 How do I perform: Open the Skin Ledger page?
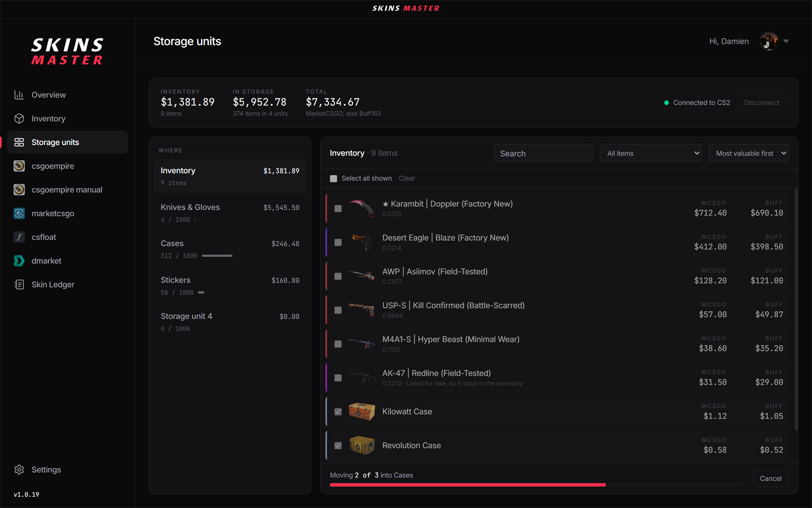67,284
